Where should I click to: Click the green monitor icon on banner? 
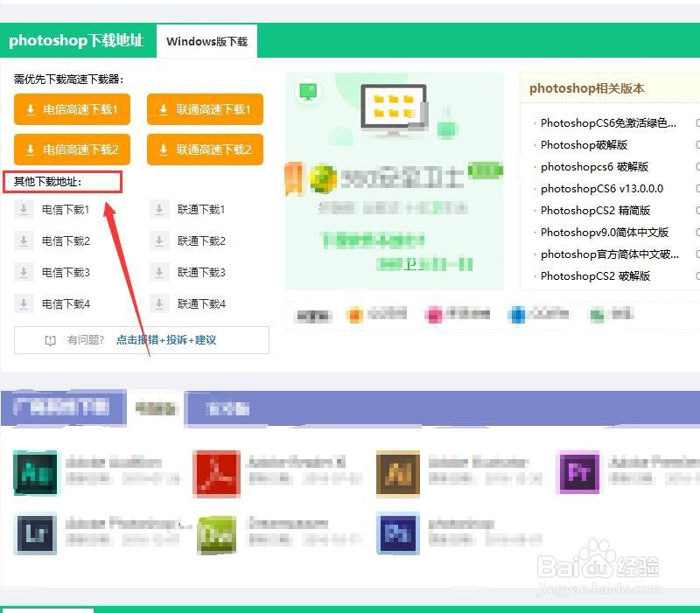pos(308,92)
